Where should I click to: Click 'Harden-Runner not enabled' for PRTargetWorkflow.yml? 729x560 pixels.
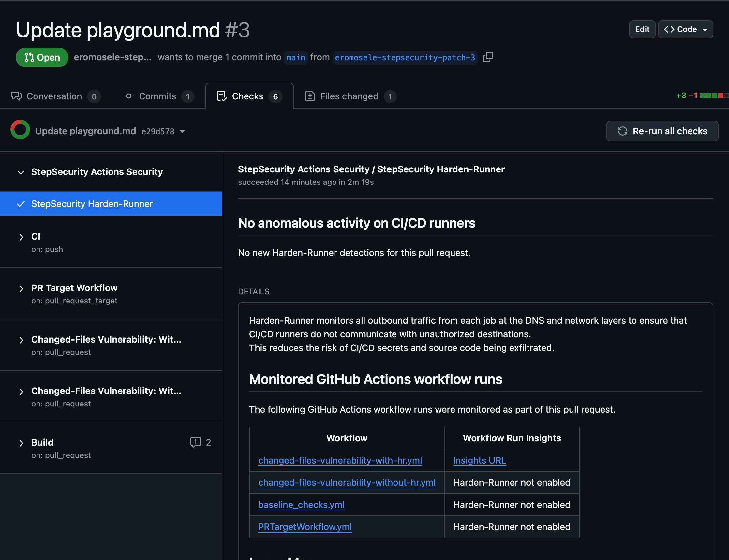click(x=512, y=527)
